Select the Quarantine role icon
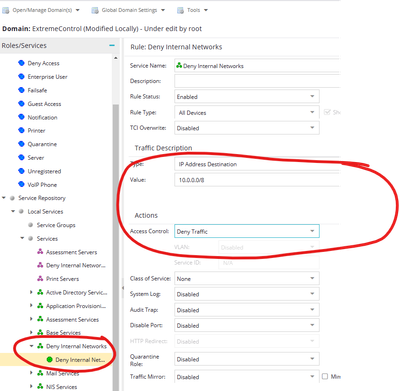The width and height of the screenshot is (400, 391). point(21,144)
